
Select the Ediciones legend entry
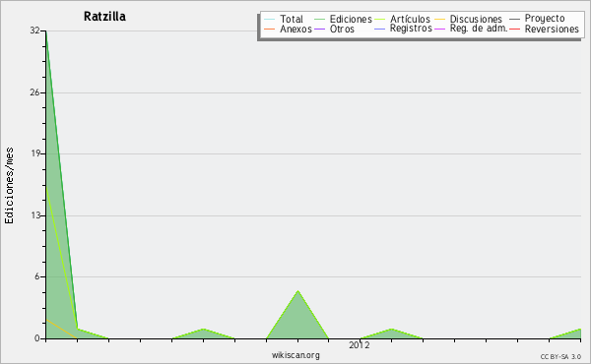(x=351, y=19)
